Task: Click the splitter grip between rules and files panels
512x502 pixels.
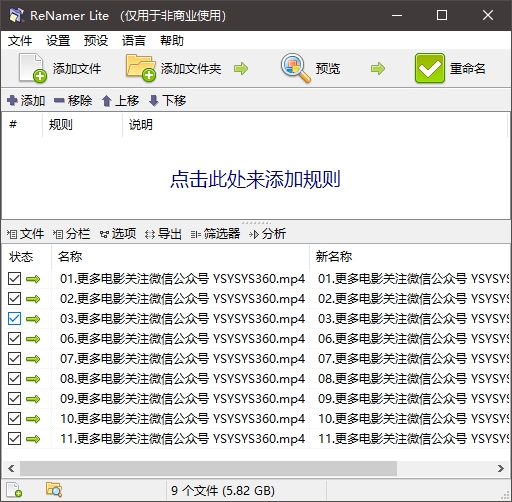Action: point(256,222)
